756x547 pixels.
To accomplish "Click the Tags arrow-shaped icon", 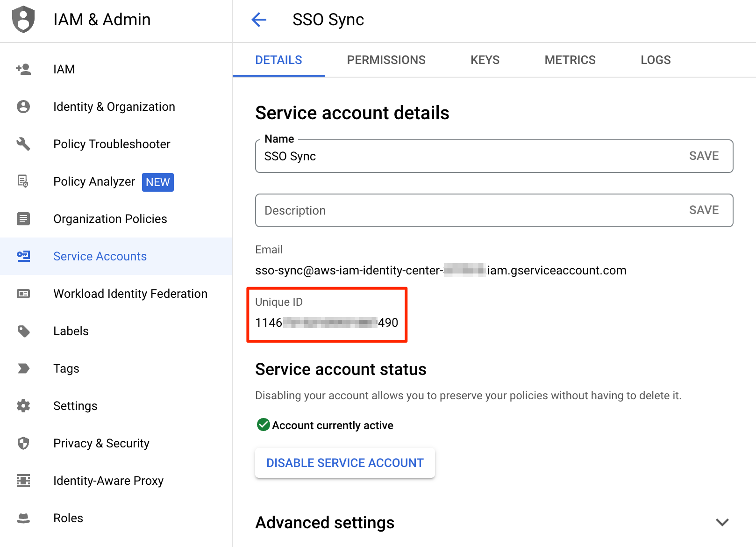I will [x=23, y=368].
